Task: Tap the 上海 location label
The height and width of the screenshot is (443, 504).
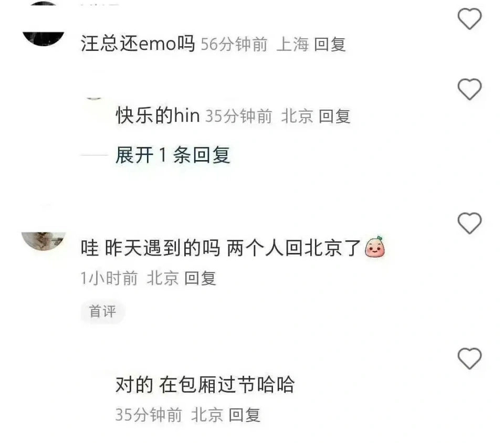Action: point(292,44)
